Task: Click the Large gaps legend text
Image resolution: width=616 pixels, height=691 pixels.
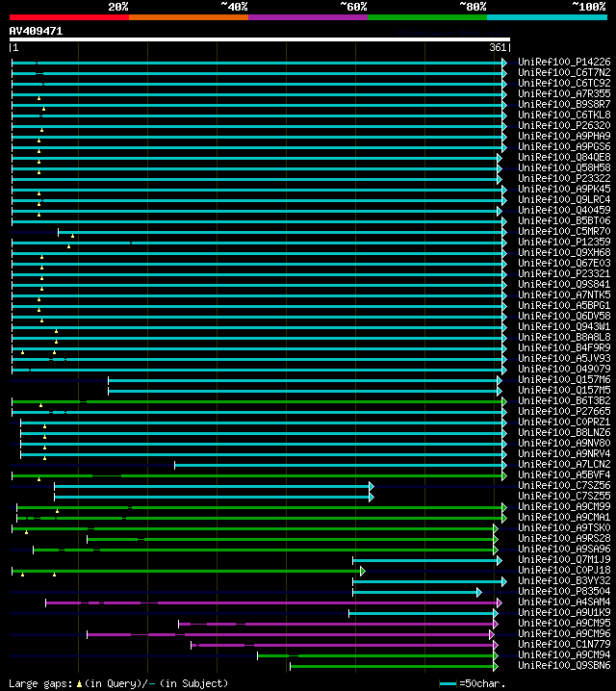Action: 118,683
